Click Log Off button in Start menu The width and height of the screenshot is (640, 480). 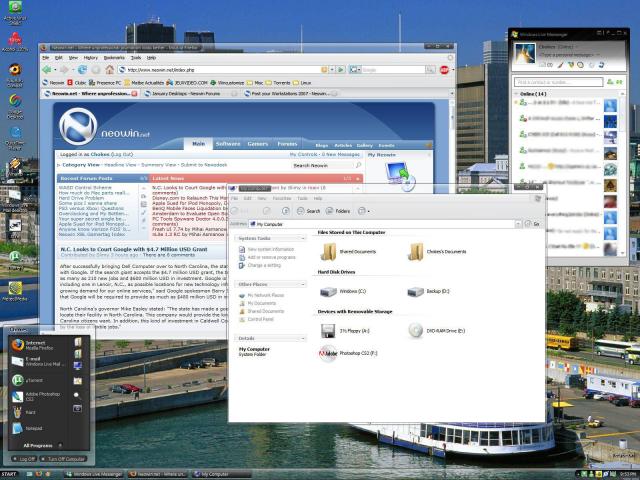tap(24, 459)
